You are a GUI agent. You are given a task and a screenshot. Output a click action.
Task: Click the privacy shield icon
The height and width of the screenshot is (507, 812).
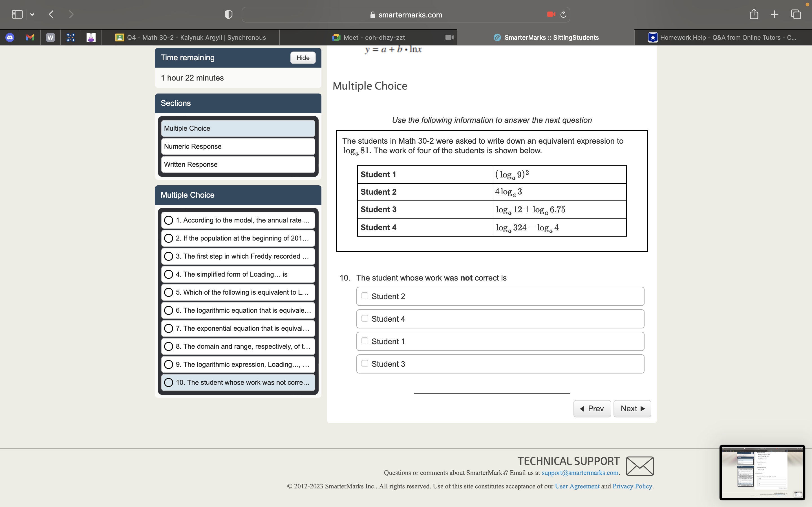coord(228,14)
